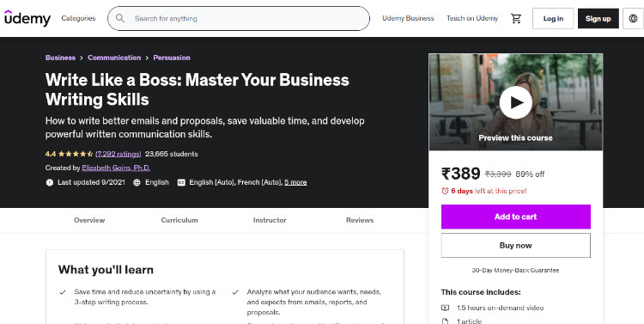Click the search magnifier icon
This screenshot has width=644, height=324.
pos(120,19)
